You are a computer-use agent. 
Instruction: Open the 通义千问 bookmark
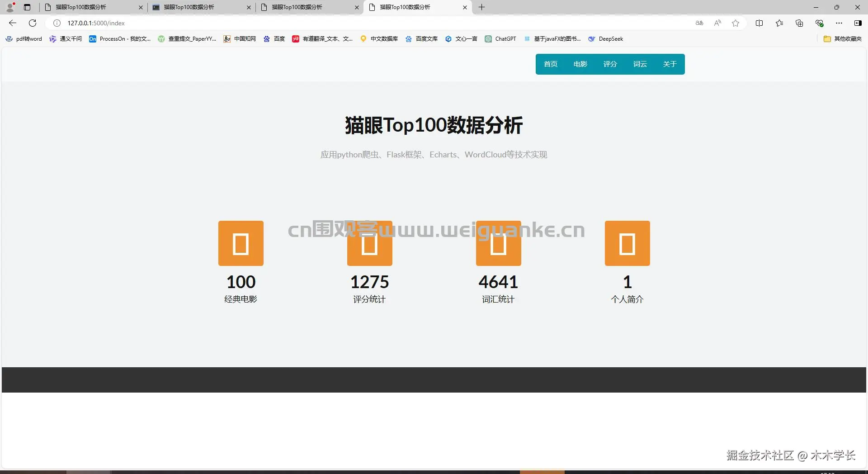[x=66, y=39]
